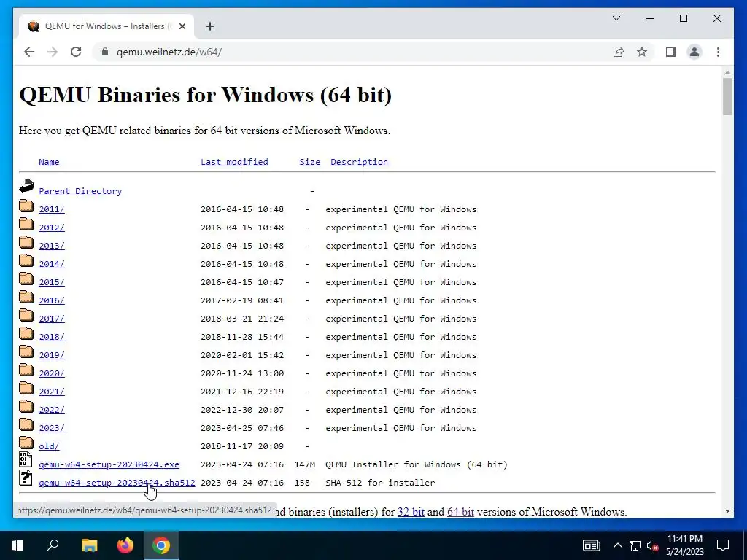Click the Share this page icon
Viewport: 747px width, 560px height.
619,52
